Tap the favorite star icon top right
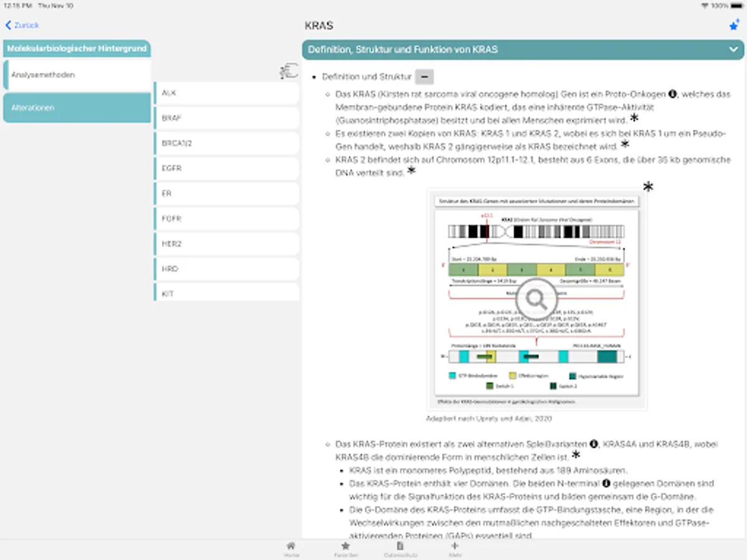This screenshot has width=747, height=560. (x=734, y=26)
